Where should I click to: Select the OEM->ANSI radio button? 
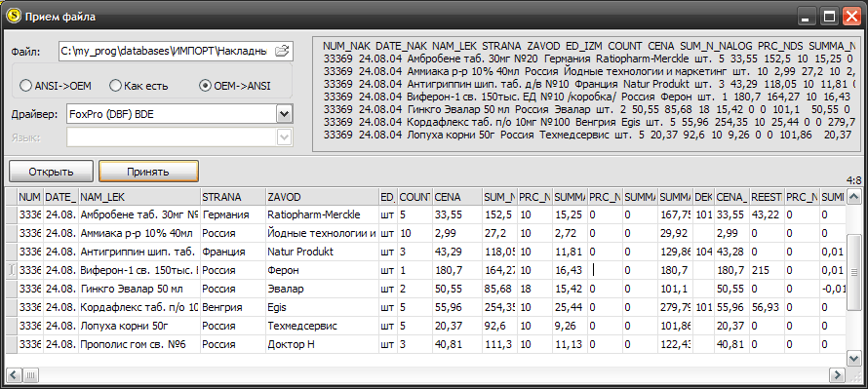point(235,86)
